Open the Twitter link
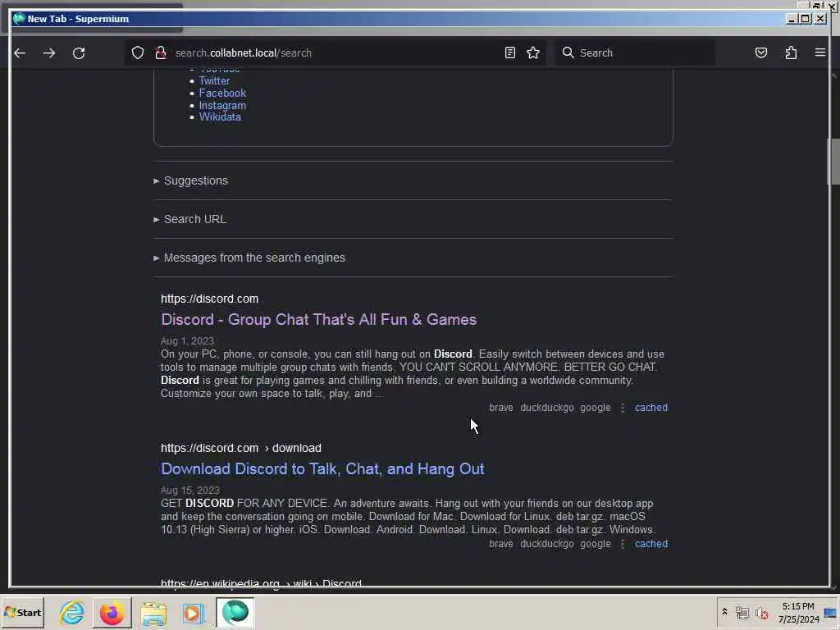This screenshot has height=630, width=840. pyautogui.click(x=214, y=81)
